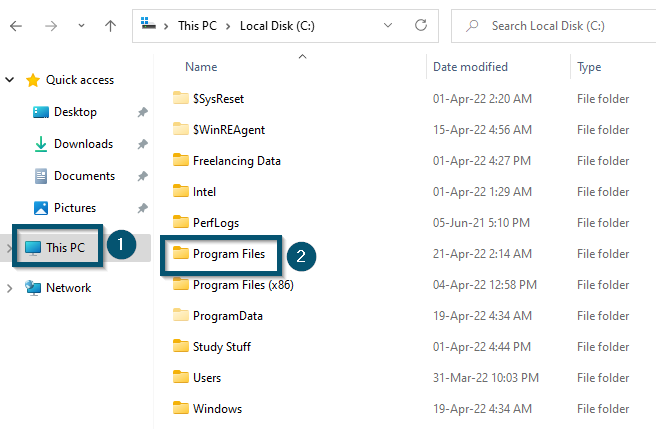Click date 21-Apr-22 2:14 AM
Viewport: 656px width, 429px height.
pyautogui.click(x=482, y=254)
